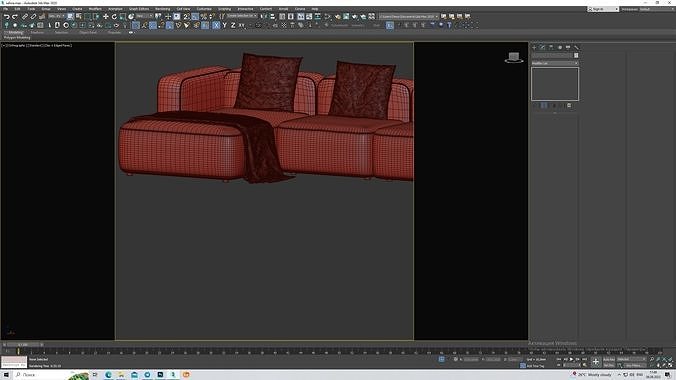
Task: Toggle the Percent Snap button
Action: [203, 16]
